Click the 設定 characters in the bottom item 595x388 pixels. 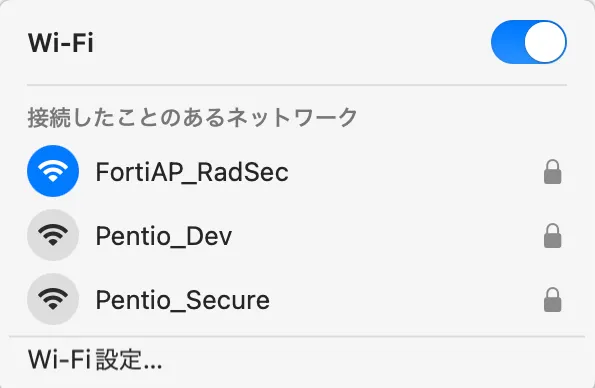(x=118, y=360)
